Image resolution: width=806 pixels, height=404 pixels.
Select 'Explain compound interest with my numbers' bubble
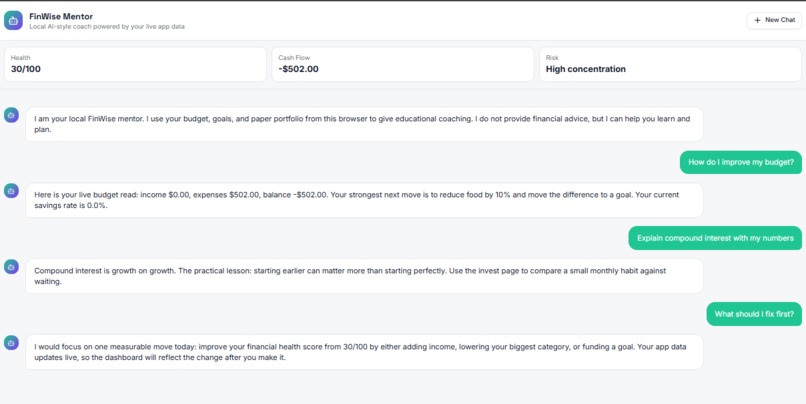coord(715,238)
